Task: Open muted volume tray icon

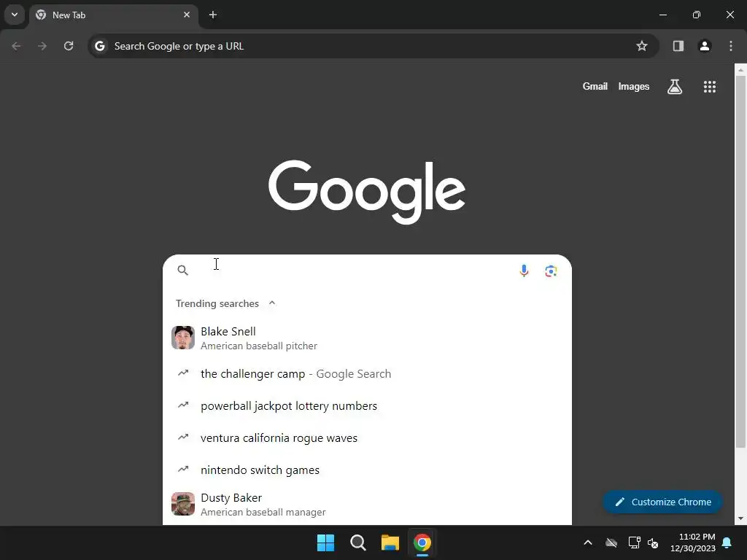Action: coord(653,542)
